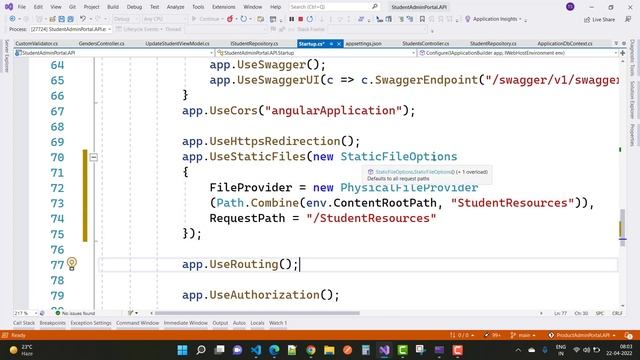Screen dimensions: 640x360
Task: Click the Windows Start button
Action: pos(182,350)
